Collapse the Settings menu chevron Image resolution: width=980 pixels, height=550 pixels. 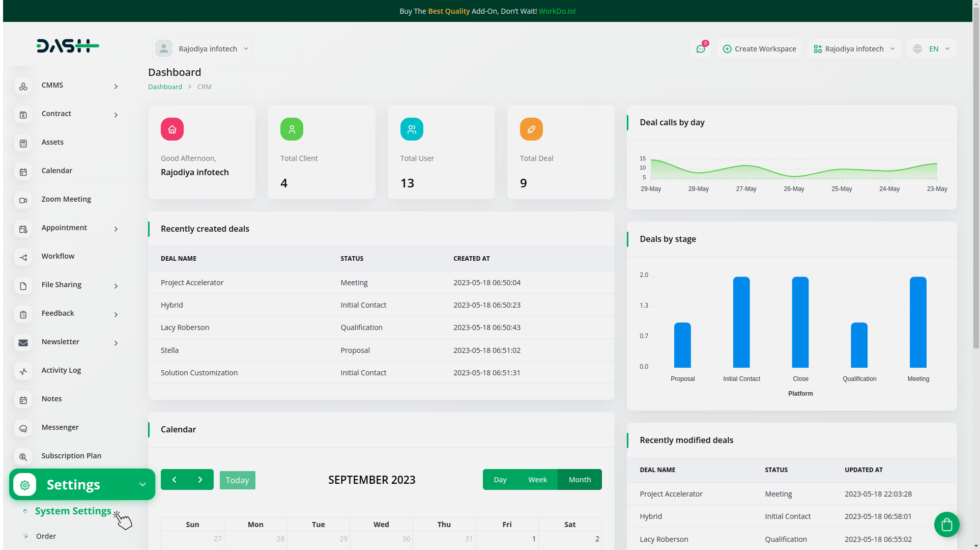142,485
